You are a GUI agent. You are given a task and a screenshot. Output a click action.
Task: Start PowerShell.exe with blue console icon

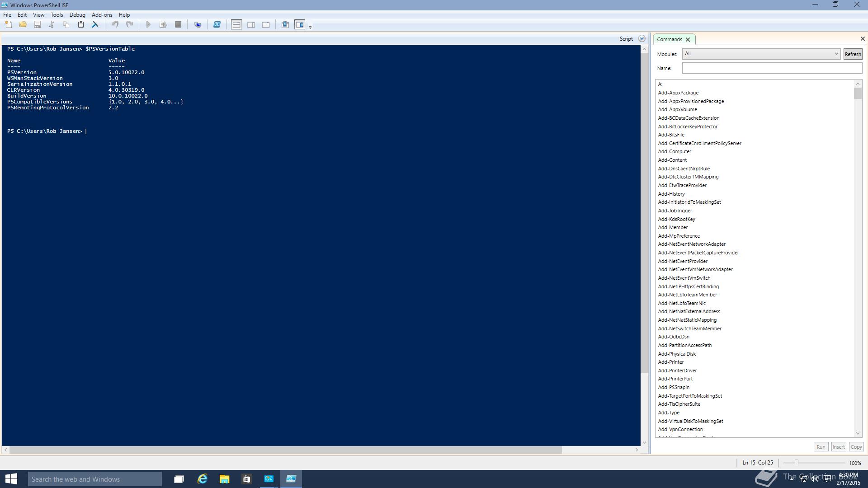tap(217, 25)
